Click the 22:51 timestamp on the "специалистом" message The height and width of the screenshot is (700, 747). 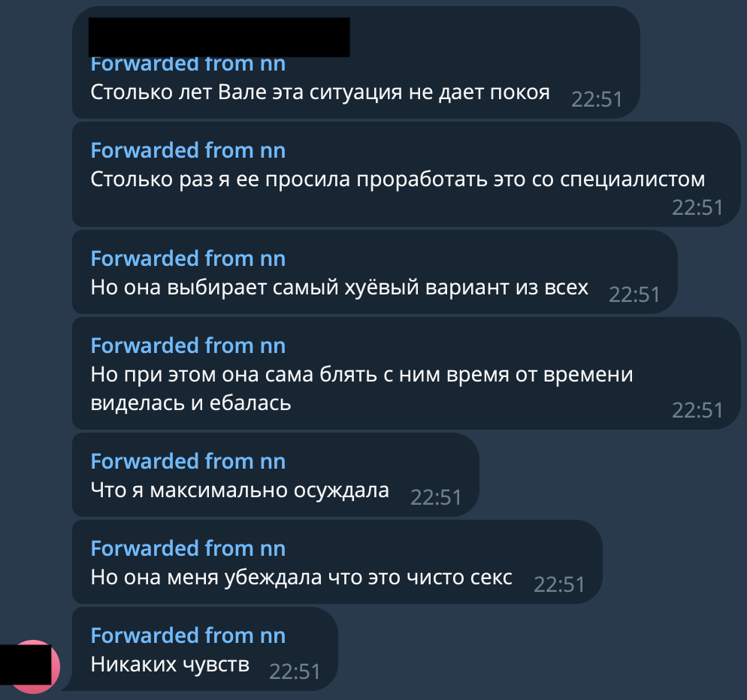[x=697, y=207]
